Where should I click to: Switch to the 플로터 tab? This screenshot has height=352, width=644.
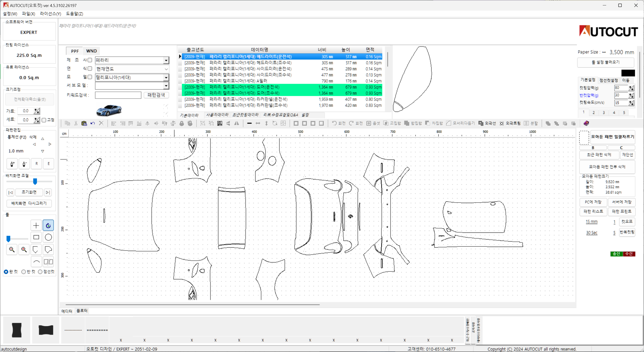[x=82, y=311]
